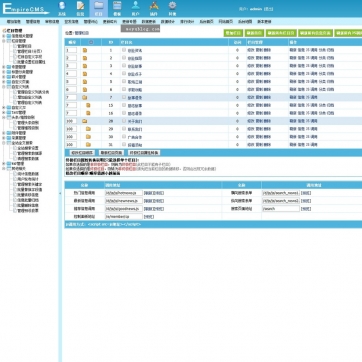Open 数据更新 in the secondary menu bar
This screenshot has width=362, height=362.
click(149, 22)
